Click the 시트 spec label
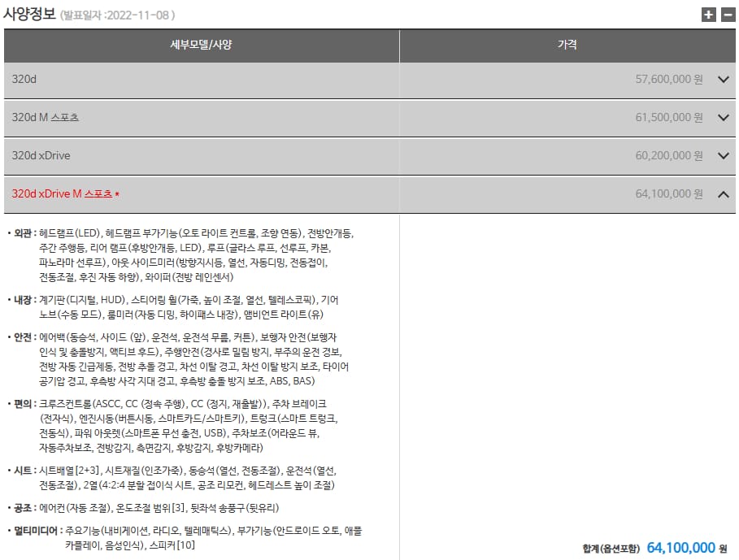This screenshot has width=739, height=560. (23, 471)
